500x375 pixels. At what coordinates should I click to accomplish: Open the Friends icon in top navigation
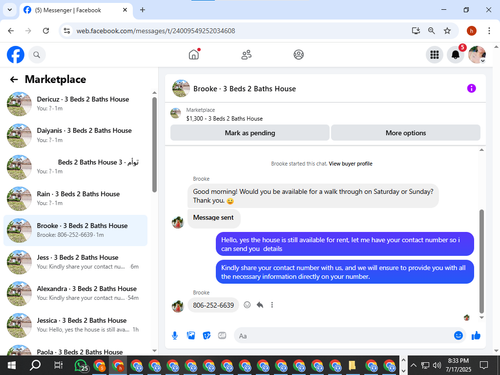pyautogui.click(x=246, y=55)
